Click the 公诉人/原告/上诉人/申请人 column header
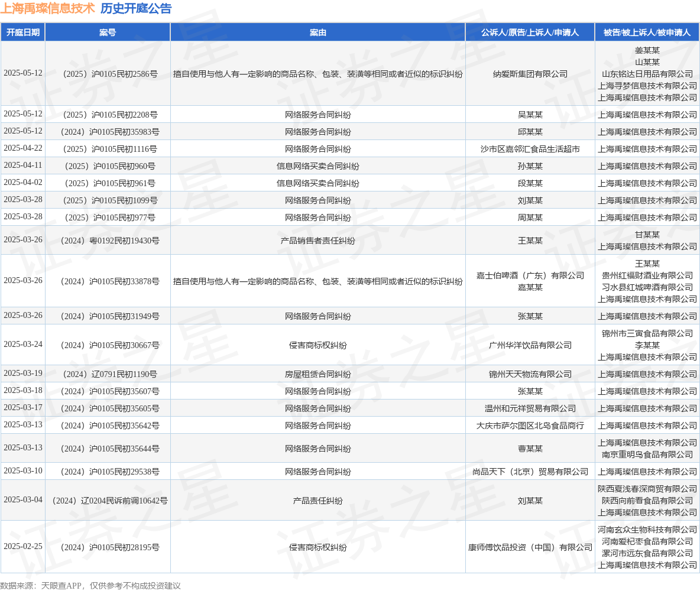 (x=530, y=33)
